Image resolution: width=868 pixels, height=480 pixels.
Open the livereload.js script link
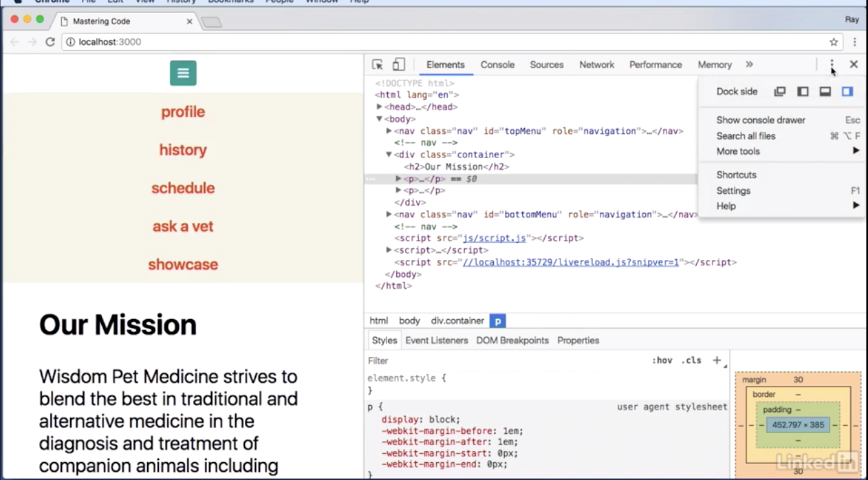coord(571,262)
